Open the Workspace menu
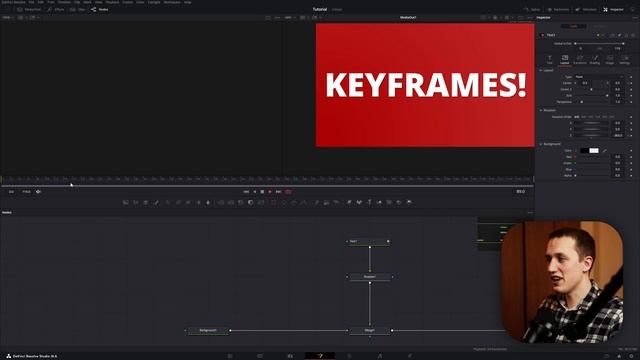Image resolution: width=640 pixels, height=360 pixels. click(x=172, y=2)
